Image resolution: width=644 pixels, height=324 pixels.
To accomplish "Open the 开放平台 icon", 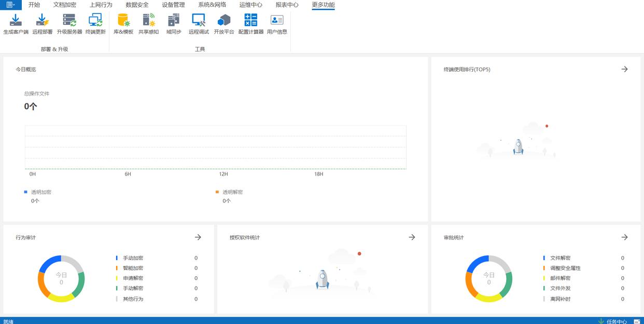I will 224,21.
